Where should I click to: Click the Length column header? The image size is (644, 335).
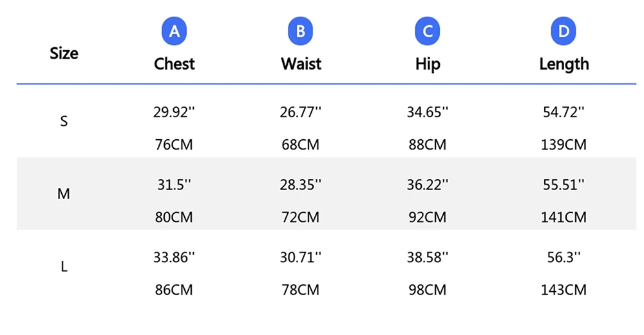[x=563, y=64]
